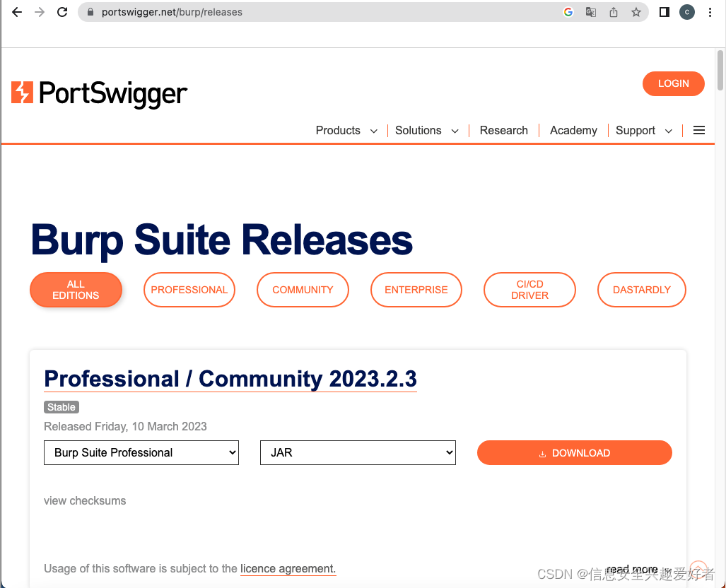Expand the Products menu
This screenshot has width=726, height=588.
tap(346, 131)
